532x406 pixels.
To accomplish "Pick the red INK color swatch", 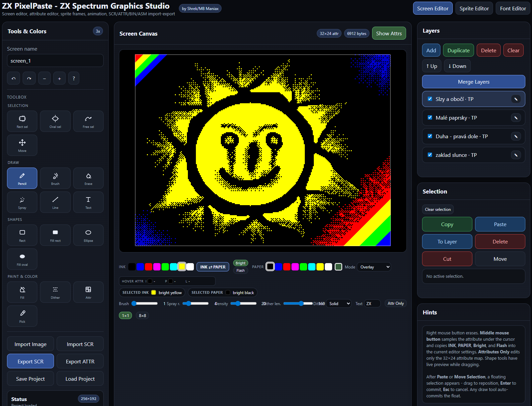I will (149, 267).
